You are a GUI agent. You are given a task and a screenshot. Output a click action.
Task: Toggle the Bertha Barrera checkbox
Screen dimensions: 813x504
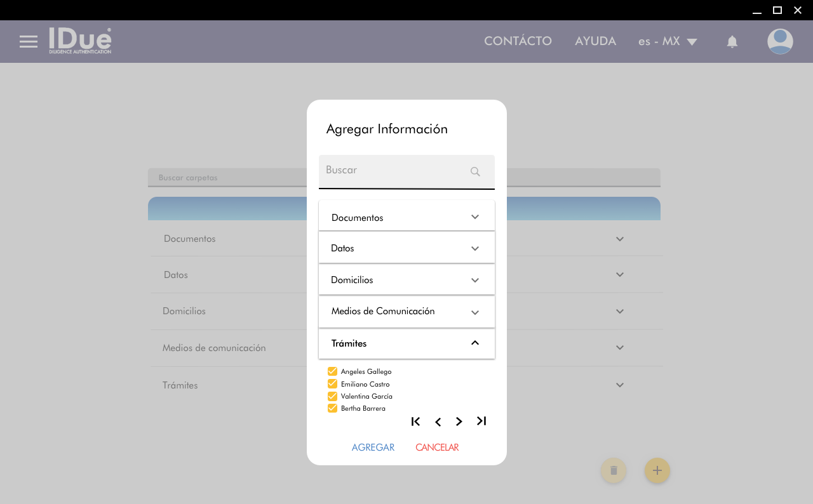coord(332,408)
